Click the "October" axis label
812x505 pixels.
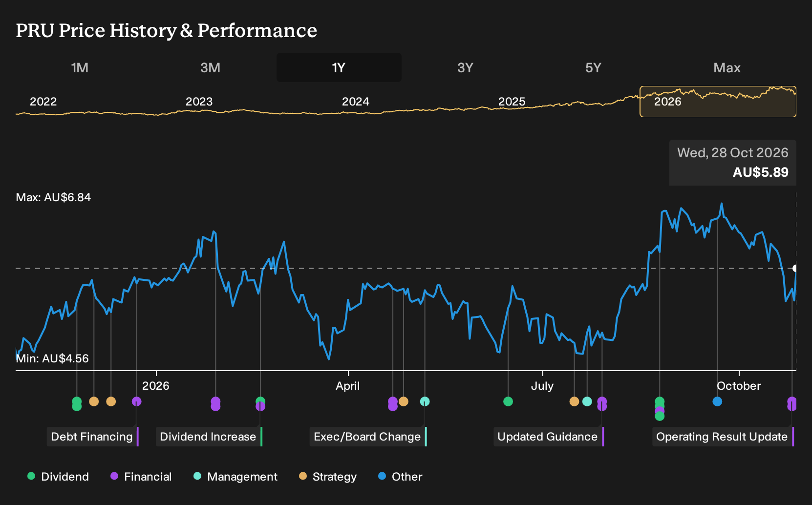pos(739,386)
